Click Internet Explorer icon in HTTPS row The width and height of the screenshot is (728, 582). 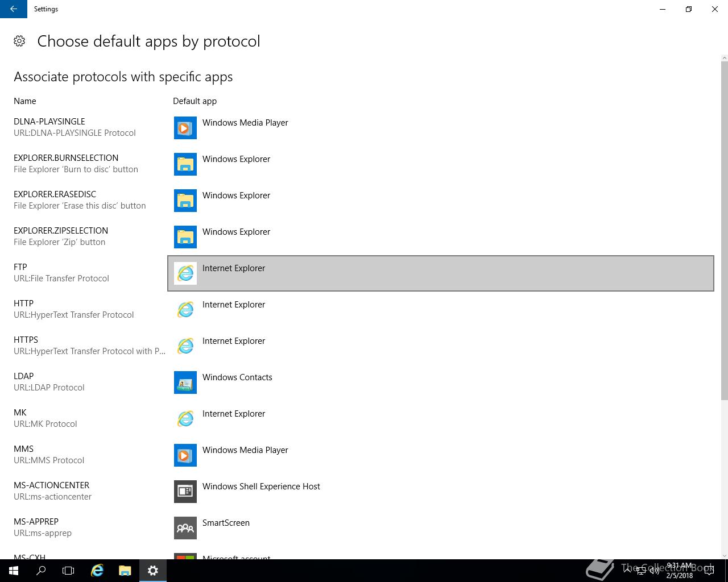pos(185,346)
